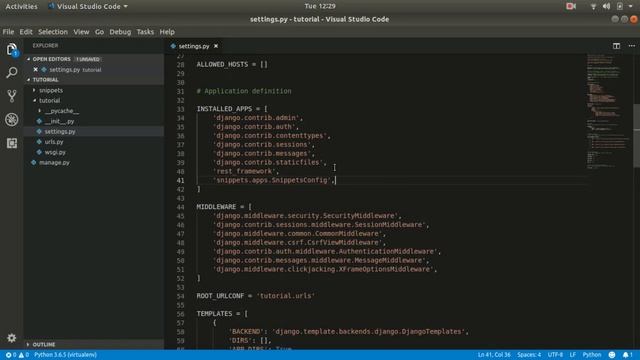
Task: Close settings.py in Open Editors list
Action: click(36, 69)
